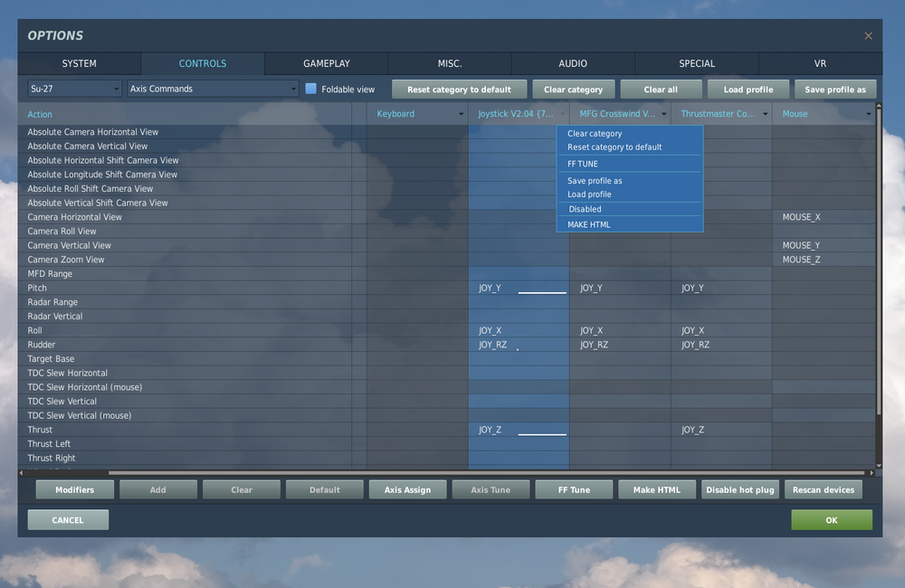Click the Default button
Image resolution: width=905 pixels, height=588 pixels.
coord(324,490)
